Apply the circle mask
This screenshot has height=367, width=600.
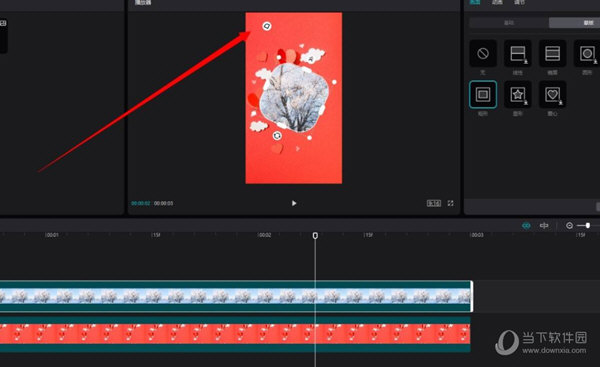[x=587, y=53]
